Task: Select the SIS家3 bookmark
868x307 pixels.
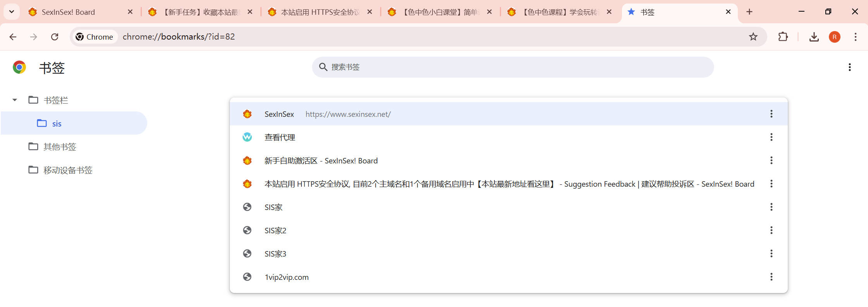Action: pos(508,253)
